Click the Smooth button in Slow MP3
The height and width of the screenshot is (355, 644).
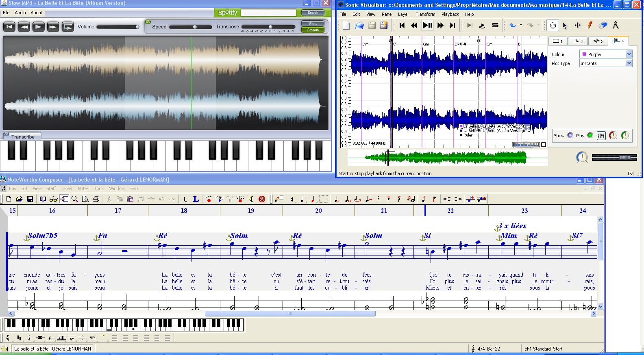313,30
